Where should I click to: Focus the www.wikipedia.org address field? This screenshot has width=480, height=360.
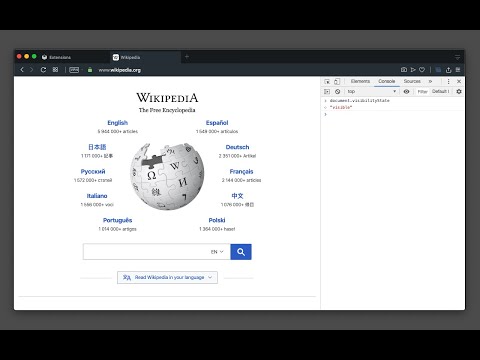tap(120, 70)
